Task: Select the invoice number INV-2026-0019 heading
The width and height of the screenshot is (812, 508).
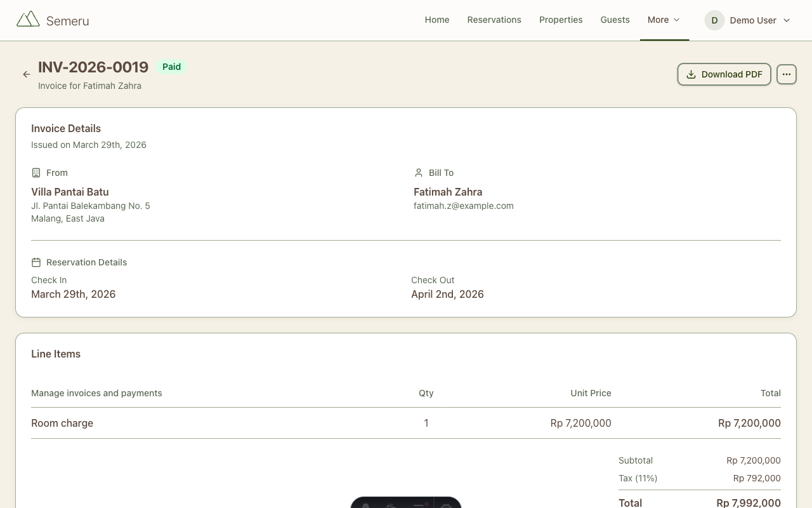Action: tap(93, 67)
